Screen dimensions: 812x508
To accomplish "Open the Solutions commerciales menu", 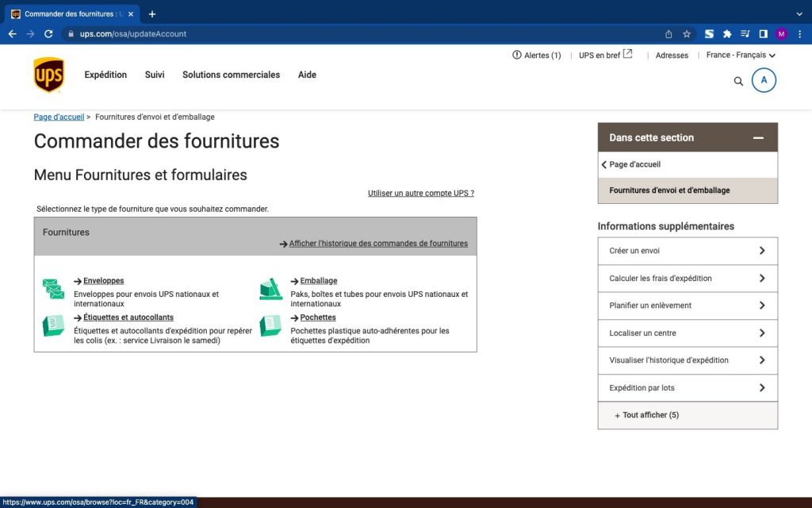I will (x=231, y=75).
